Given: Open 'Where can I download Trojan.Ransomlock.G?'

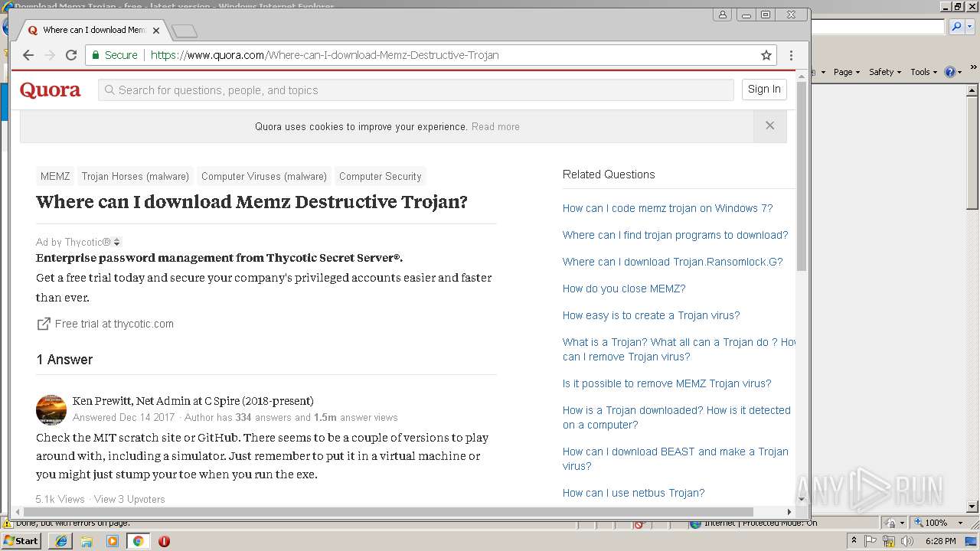Looking at the screenshot, I should (x=673, y=262).
